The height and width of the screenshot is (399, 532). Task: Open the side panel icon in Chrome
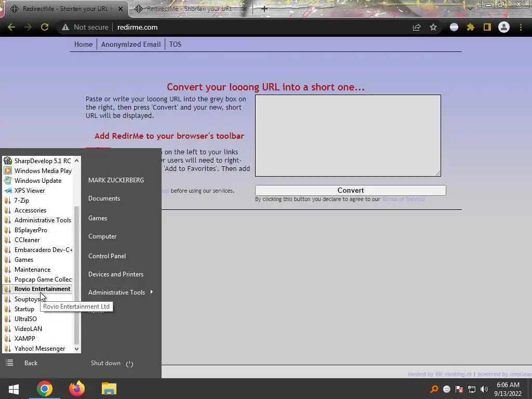tap(487, 27)
